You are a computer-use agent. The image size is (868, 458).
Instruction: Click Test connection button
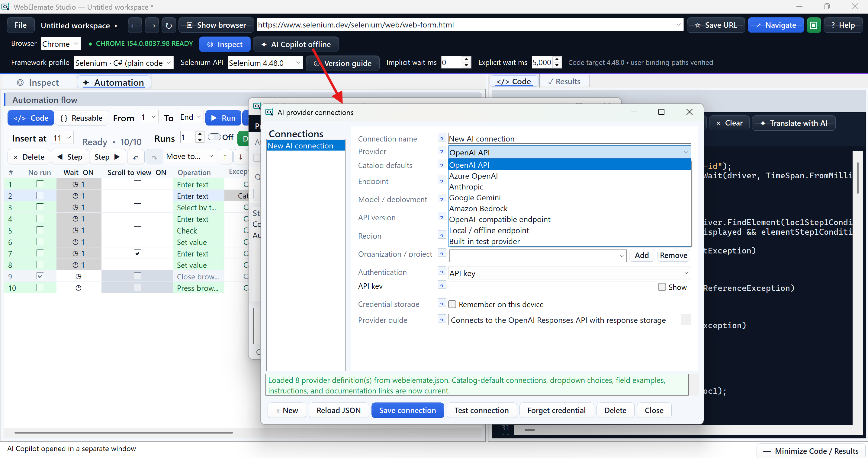(x=481, y=410)
